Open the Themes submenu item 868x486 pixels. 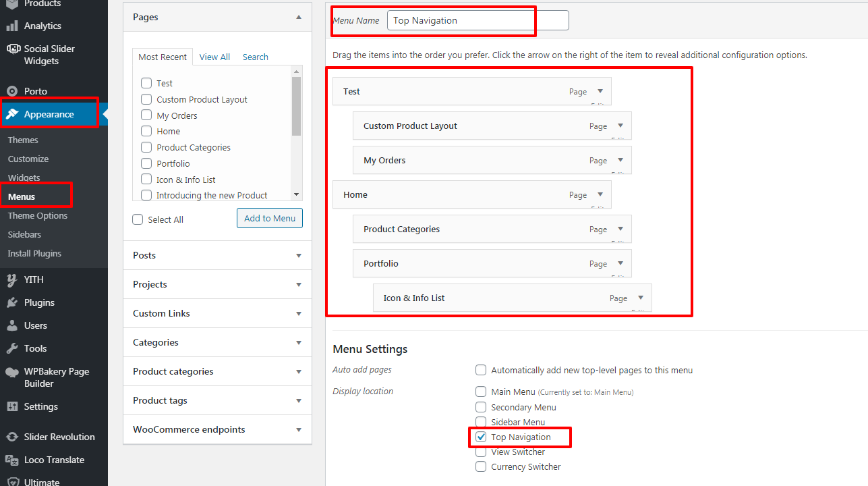(23, 140)
